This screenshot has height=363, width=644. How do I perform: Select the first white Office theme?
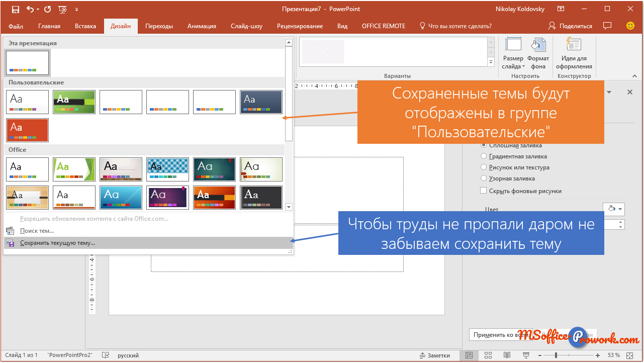point(28,169)
